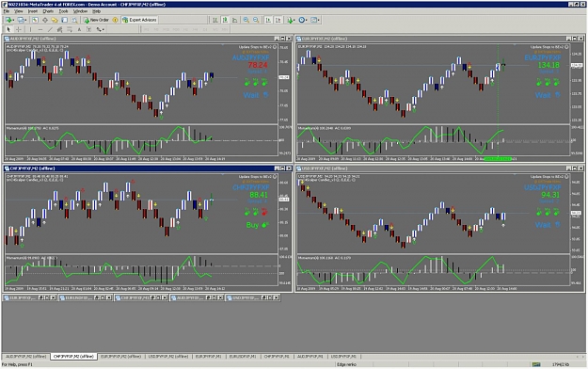Switch to EURUSDFXF,M1 bottom tab
This screenshot has width=588, height=369.
pos(243,356)
